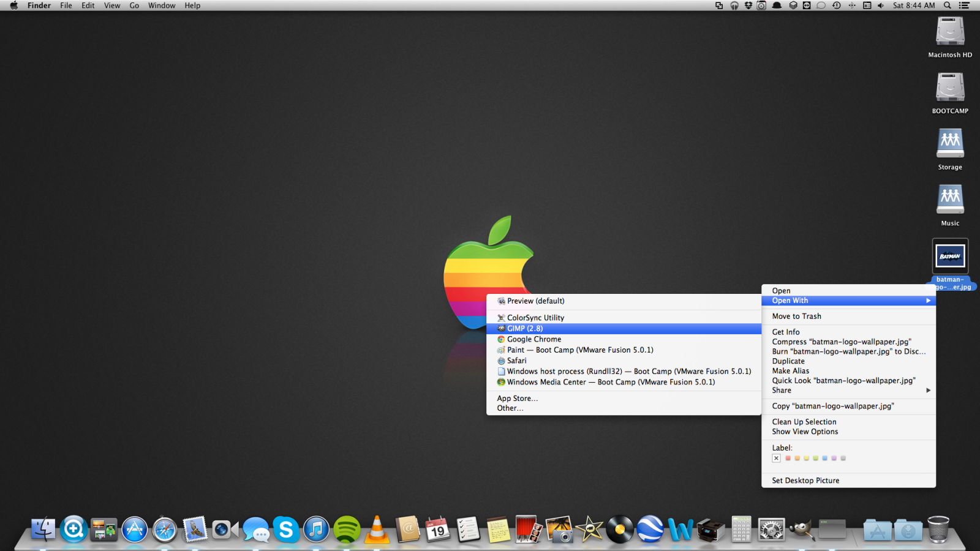Click the Dropbox icon in the menu bar
Screen dimensions: 980x551
pyautogui.click(x=748, y=6)
